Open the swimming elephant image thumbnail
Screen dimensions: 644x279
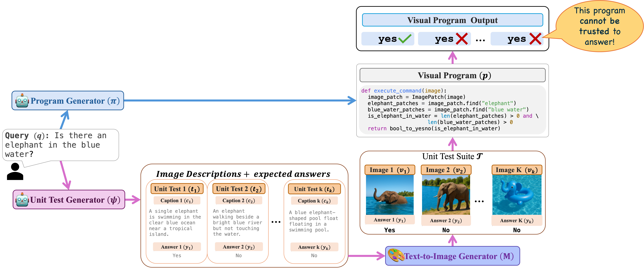tap(390, 195)
